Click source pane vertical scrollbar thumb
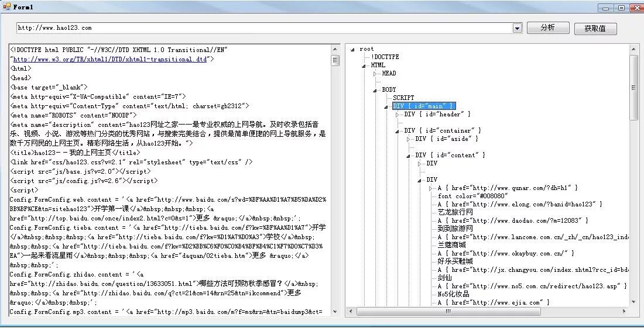This screenshot has height=328, width=644. point(335,60)
